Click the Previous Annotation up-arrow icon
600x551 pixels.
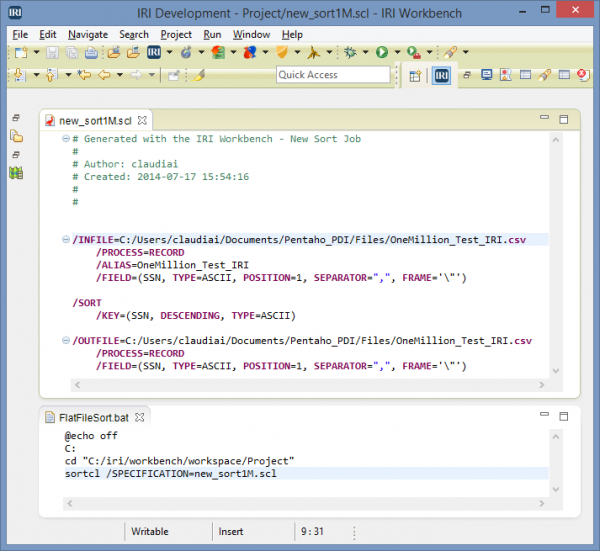pos(51,75)
